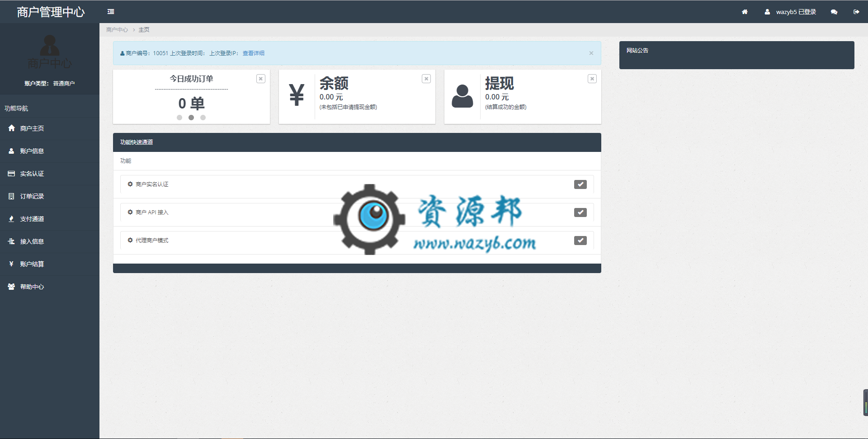Click the 主页 breadcrumb item
The height and width of the screenshot is (439, 868).
144,30
